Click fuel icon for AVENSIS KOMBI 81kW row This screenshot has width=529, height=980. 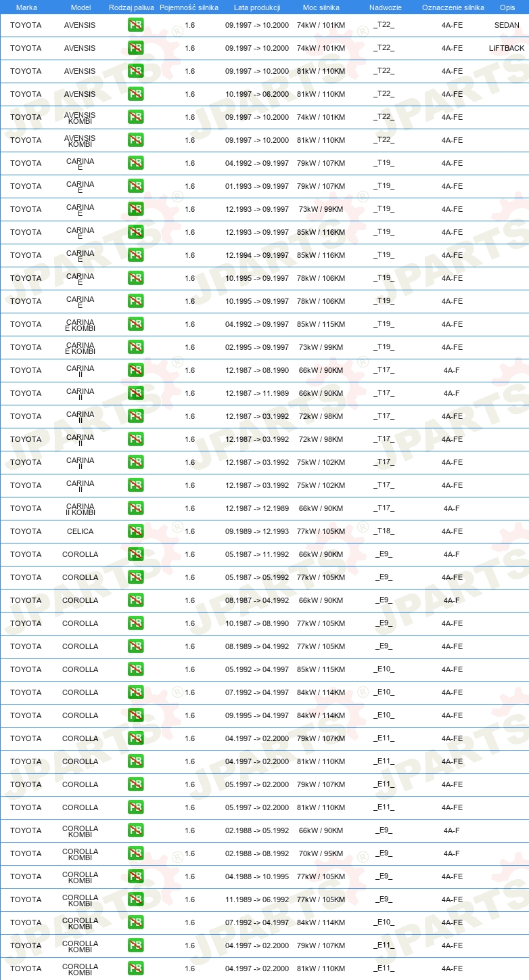click(x=135, y=140)
